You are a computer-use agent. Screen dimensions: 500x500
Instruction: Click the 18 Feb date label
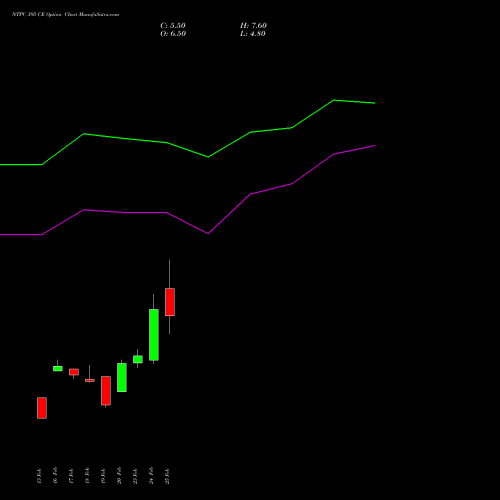pos(87,476)
